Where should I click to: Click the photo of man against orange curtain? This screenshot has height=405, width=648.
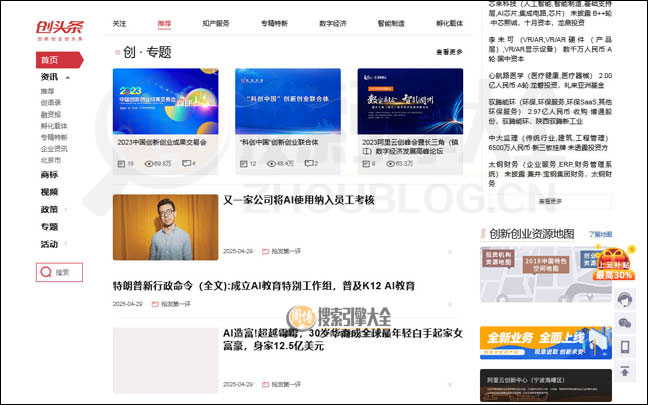click(x=165, y=227)
